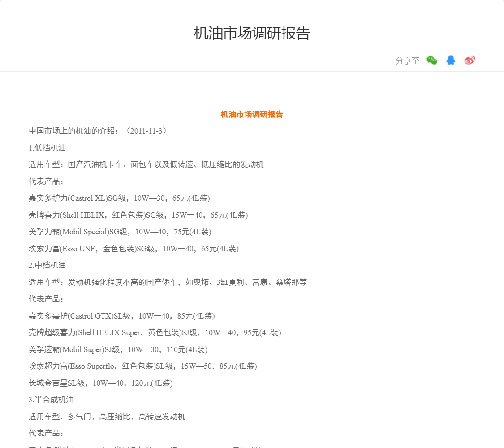Click the large page title 机油市场调研报告
The image size is (504, 448).
coord(252,34)
